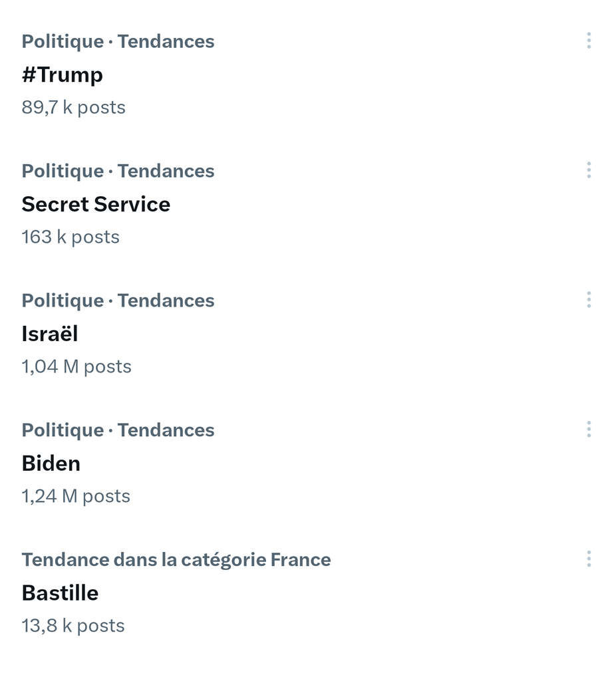Click the Tendance dans la catégorie France label
616x681 pixels.
pyautogui.click(x=176, y=560)
